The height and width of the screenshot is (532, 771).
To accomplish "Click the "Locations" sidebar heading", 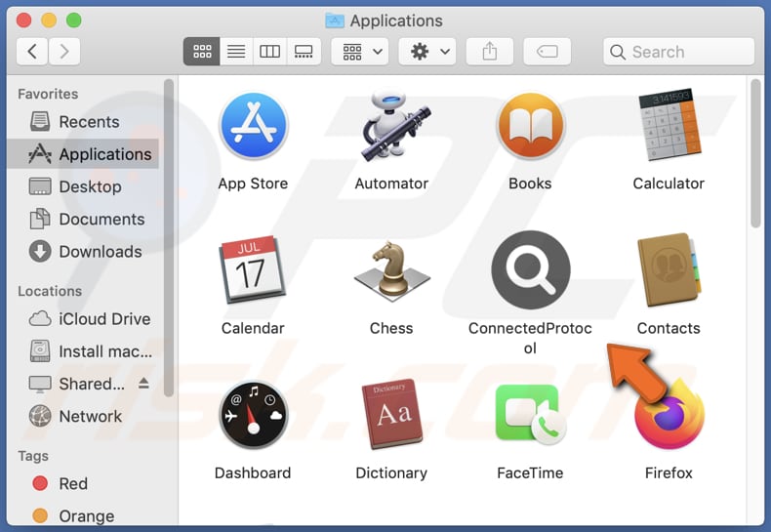I will [50, 291].
